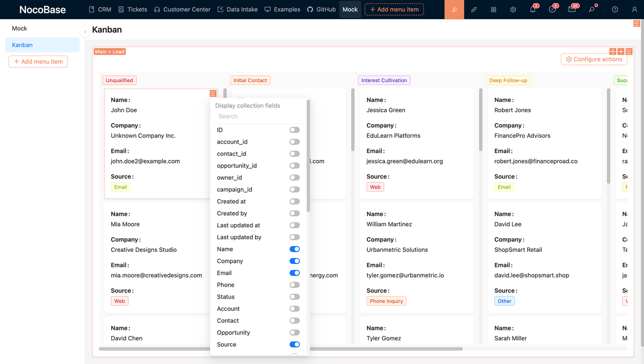
Task: Enable the Phone field toggle
Action: tap(295, 285)
